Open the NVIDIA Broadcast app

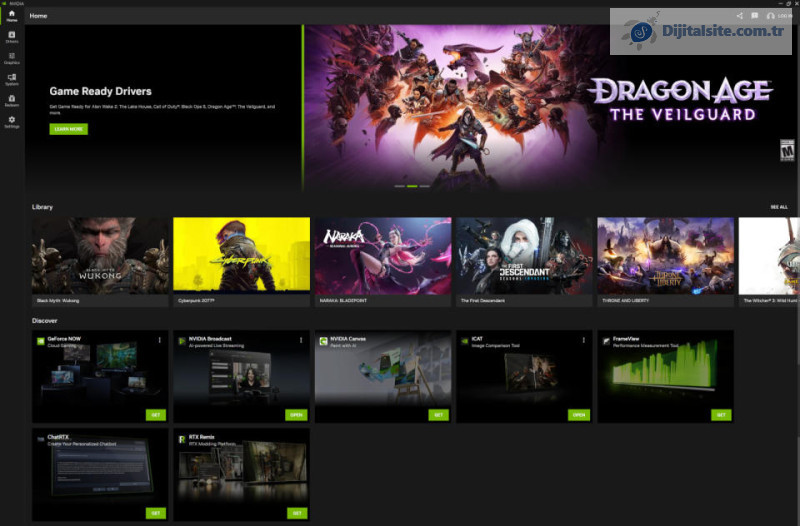[296, 415]
